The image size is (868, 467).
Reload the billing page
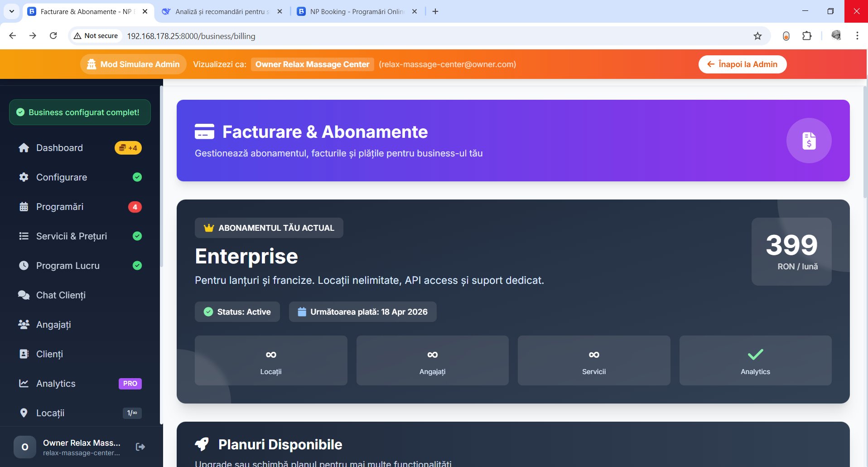pos(53,36)
